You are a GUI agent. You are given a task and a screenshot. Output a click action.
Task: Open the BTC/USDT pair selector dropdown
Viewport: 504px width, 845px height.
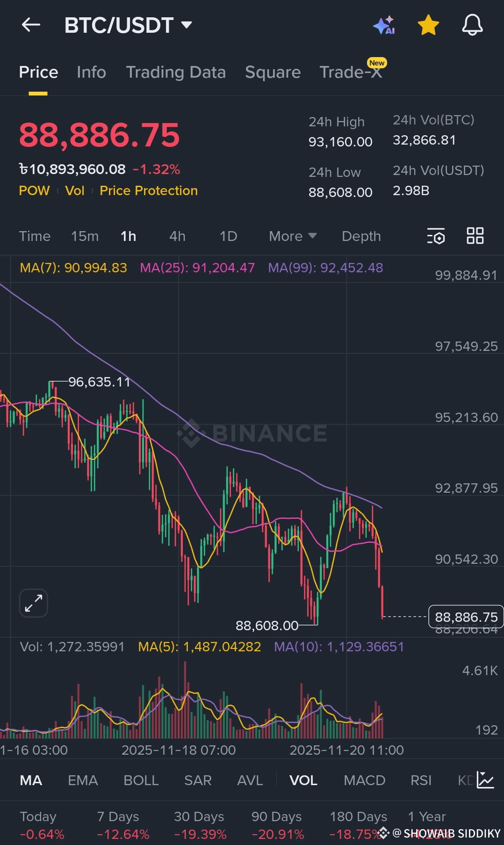[128, 25]
